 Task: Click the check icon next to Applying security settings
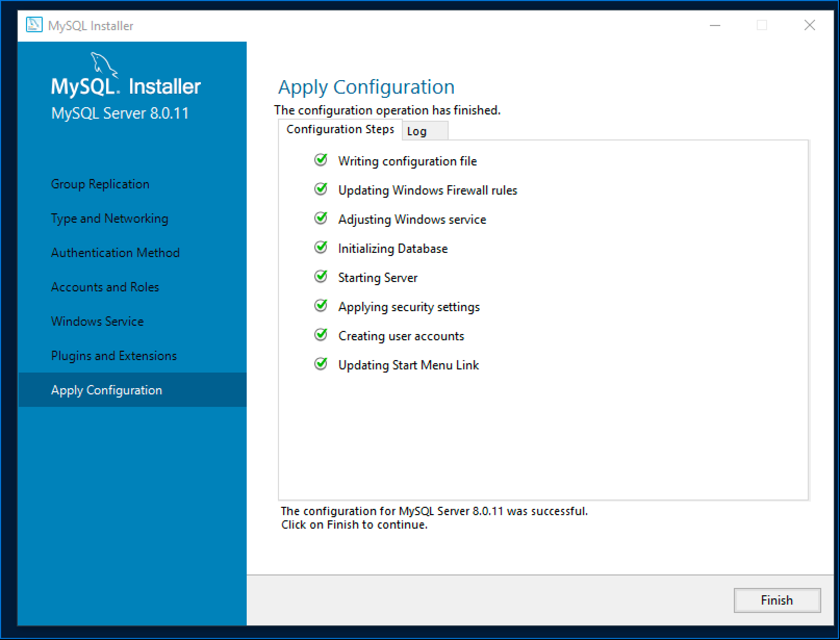[321, 306]
